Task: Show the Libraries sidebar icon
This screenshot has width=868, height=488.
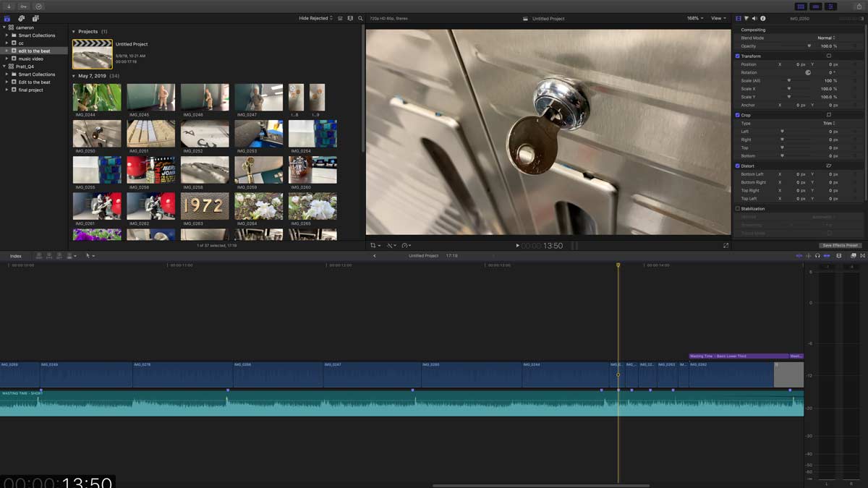Action: (8, 18)
